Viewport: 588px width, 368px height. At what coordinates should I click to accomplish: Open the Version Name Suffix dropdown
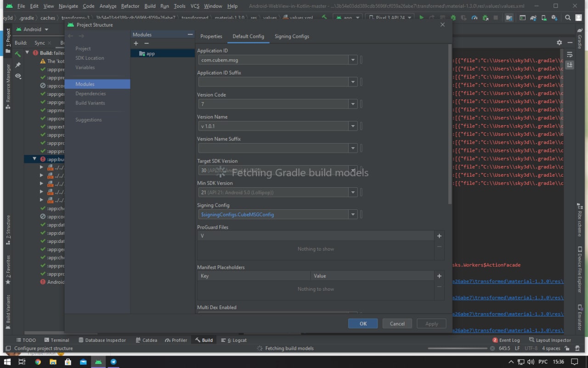click(x=353, y=148)
